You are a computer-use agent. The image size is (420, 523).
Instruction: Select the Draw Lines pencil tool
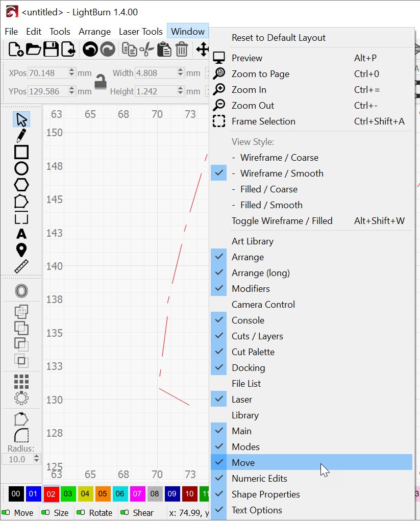(x=21, y=136)
